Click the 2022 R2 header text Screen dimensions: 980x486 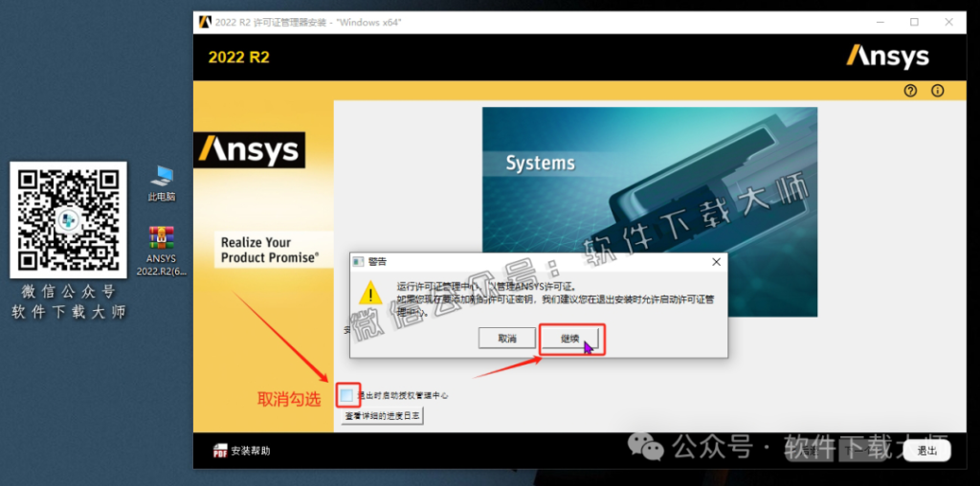(238, 57)
